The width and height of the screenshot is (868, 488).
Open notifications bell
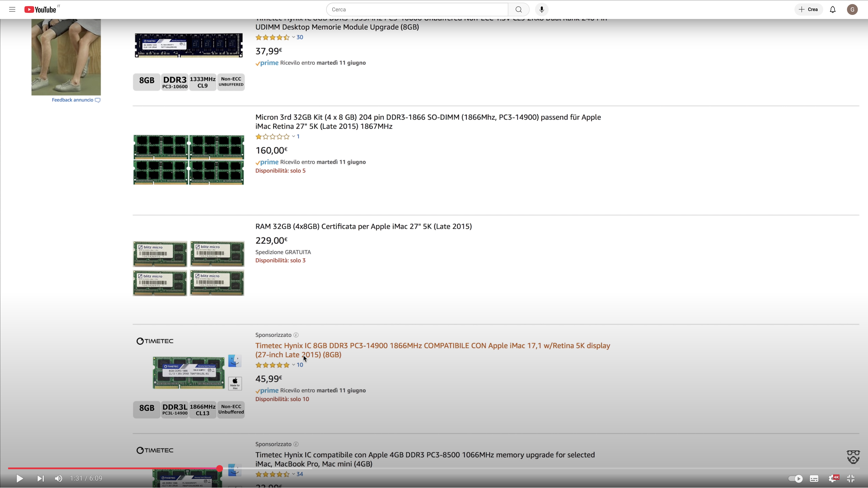coord(833,9)
